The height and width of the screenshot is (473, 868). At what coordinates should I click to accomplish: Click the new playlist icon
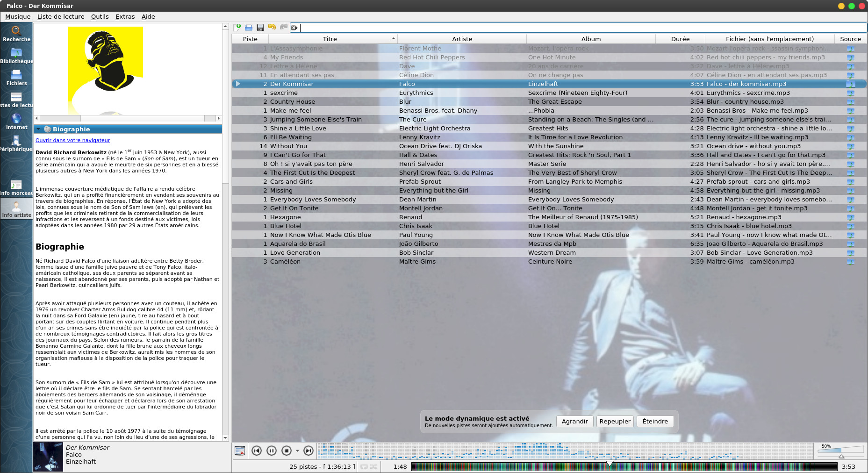237,28
